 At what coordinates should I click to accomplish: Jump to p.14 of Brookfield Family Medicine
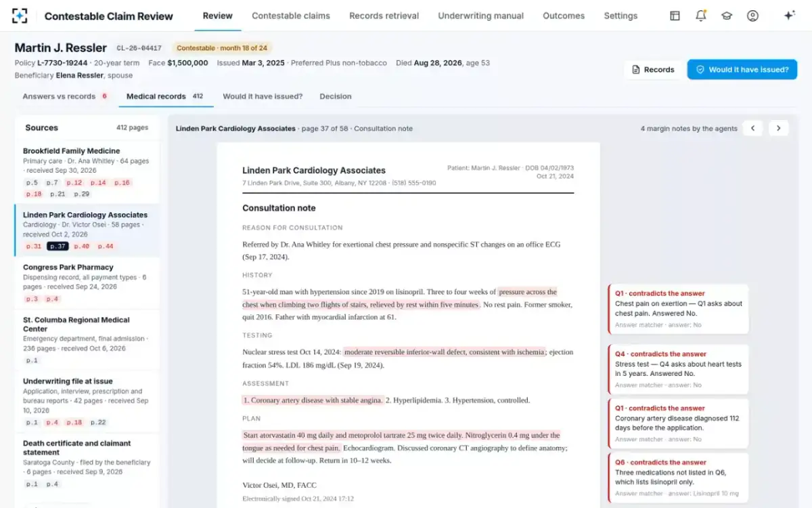tap(98, 183)
